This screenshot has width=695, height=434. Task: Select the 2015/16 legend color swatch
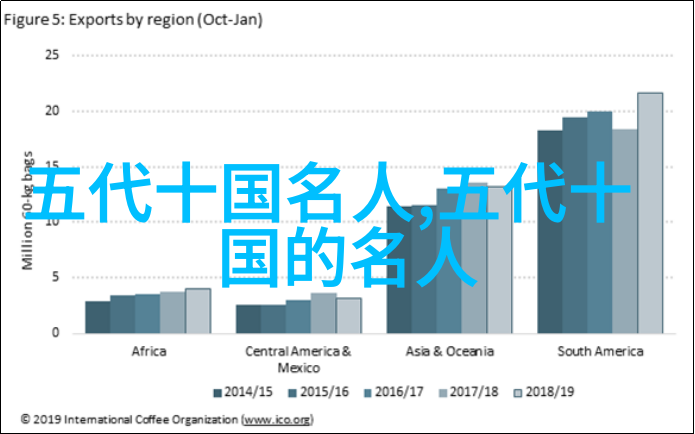tap(292, 393)
